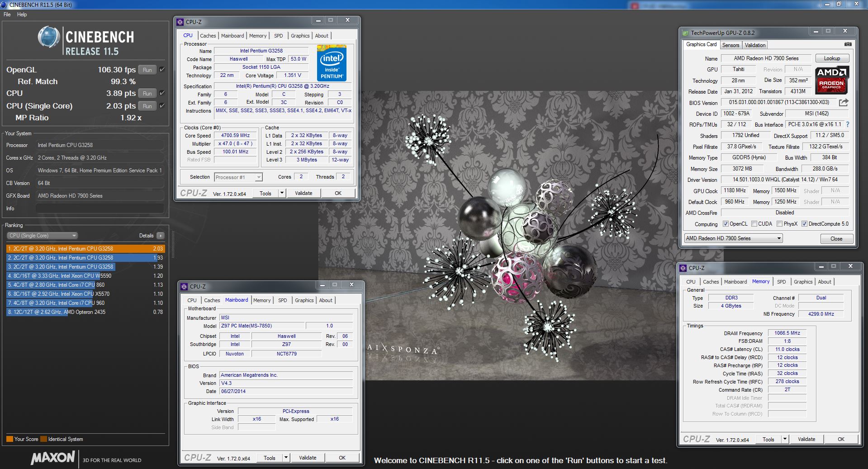
Task: Toggle the OpenGL test checkbox
Action: (x=162, y=70)
